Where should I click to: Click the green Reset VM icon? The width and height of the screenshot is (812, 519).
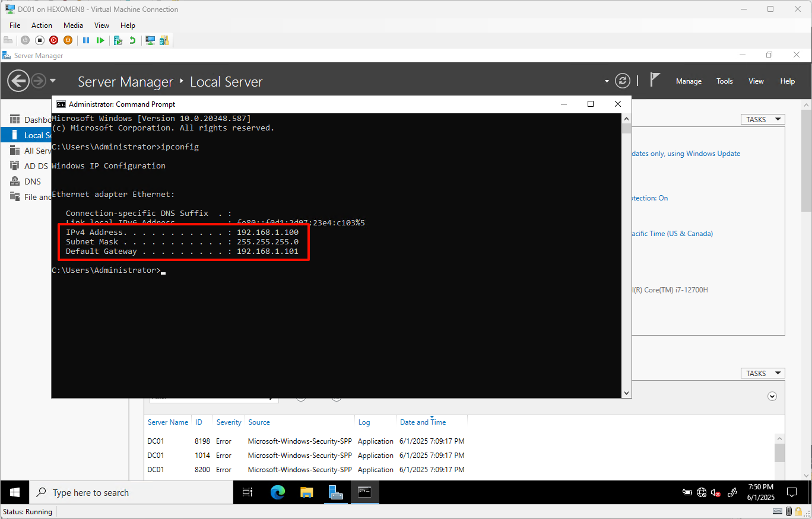(100, 40)
